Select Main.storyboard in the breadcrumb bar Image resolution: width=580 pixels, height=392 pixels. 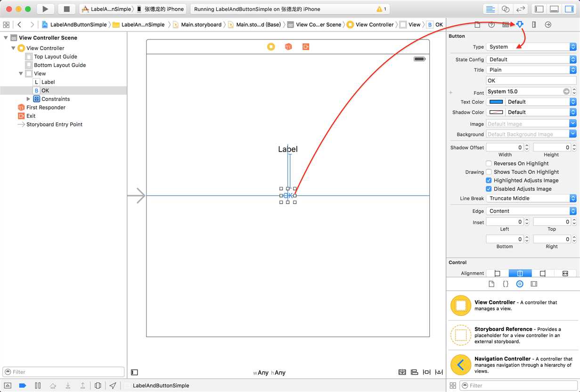pos(201,24)
